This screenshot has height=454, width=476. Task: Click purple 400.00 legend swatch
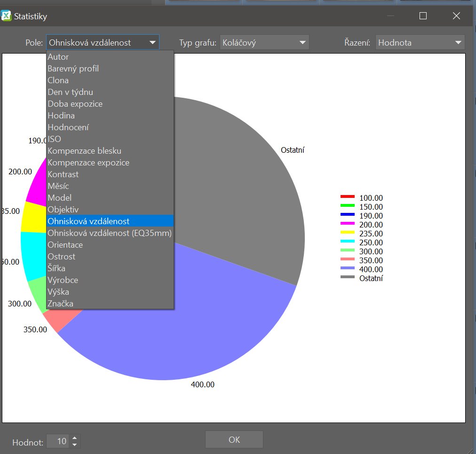[347, 268]
